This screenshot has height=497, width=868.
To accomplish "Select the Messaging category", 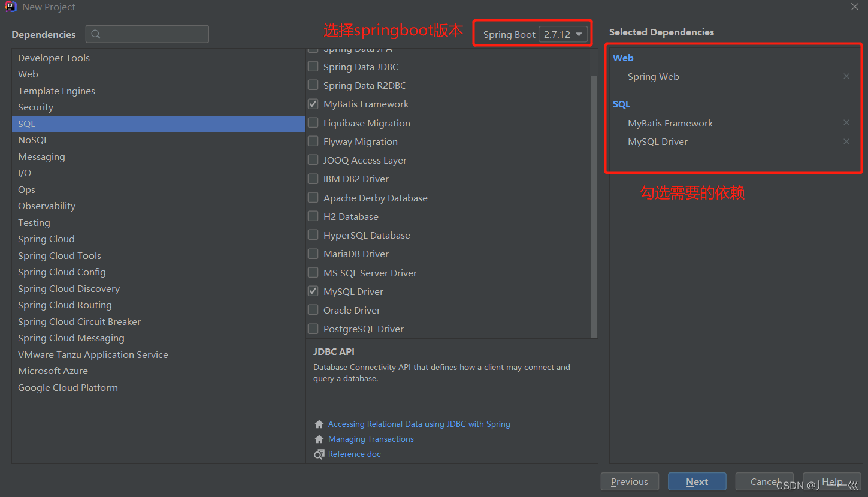I will point(158,156).
